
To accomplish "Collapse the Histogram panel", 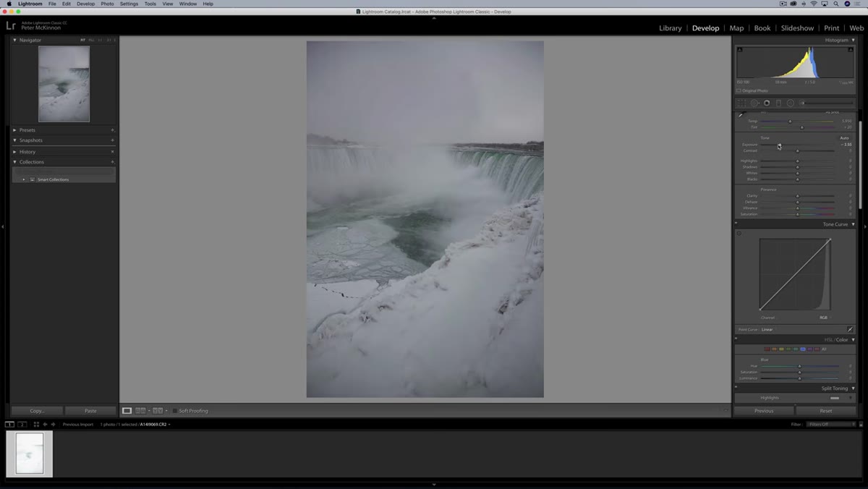I will click(x=853, y=41).
